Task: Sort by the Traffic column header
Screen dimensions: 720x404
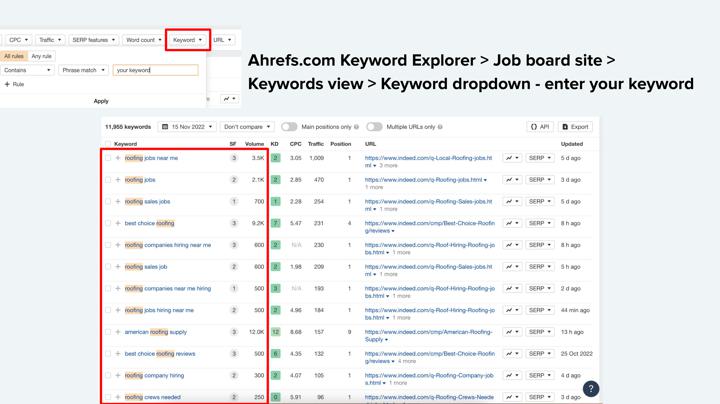Action: point(315,144)
